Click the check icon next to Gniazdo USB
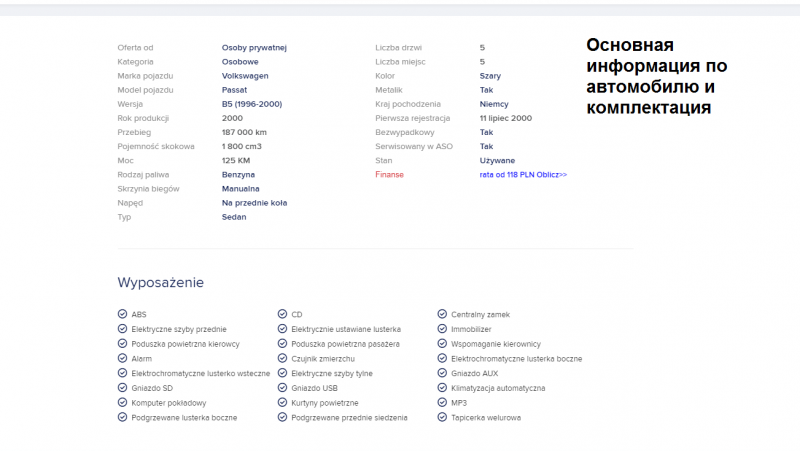Image resolution: width=800 pixels, height=451 pixels. tap(282, 388)
